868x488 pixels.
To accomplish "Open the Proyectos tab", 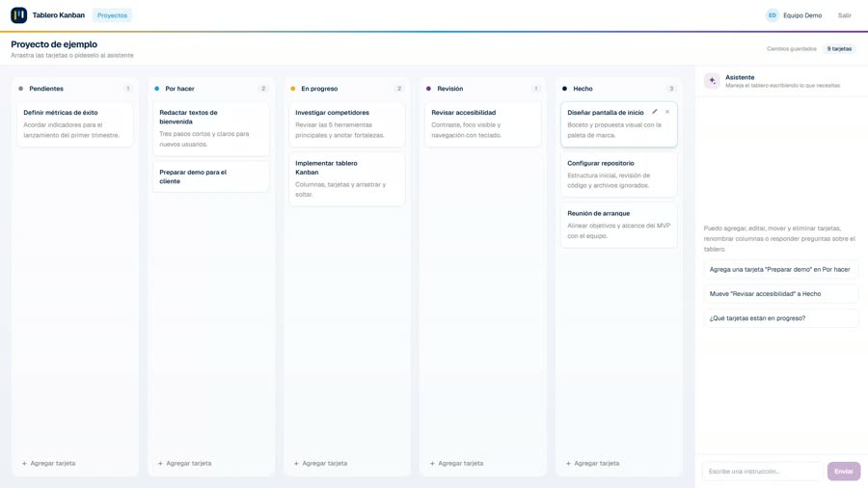I will click(113, 15).
